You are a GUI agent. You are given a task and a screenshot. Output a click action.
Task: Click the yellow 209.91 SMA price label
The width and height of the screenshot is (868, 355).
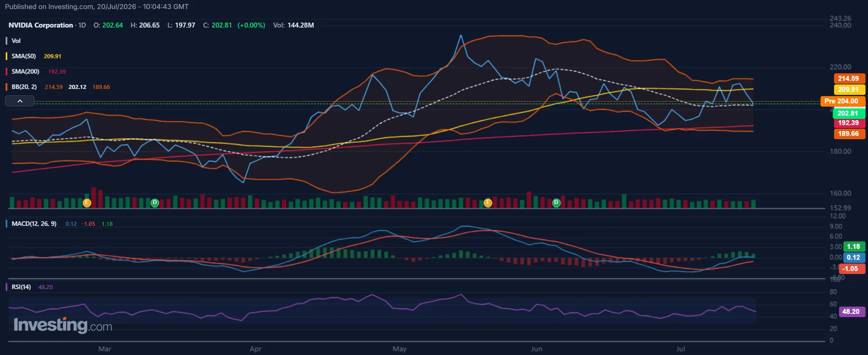[849, 89]
